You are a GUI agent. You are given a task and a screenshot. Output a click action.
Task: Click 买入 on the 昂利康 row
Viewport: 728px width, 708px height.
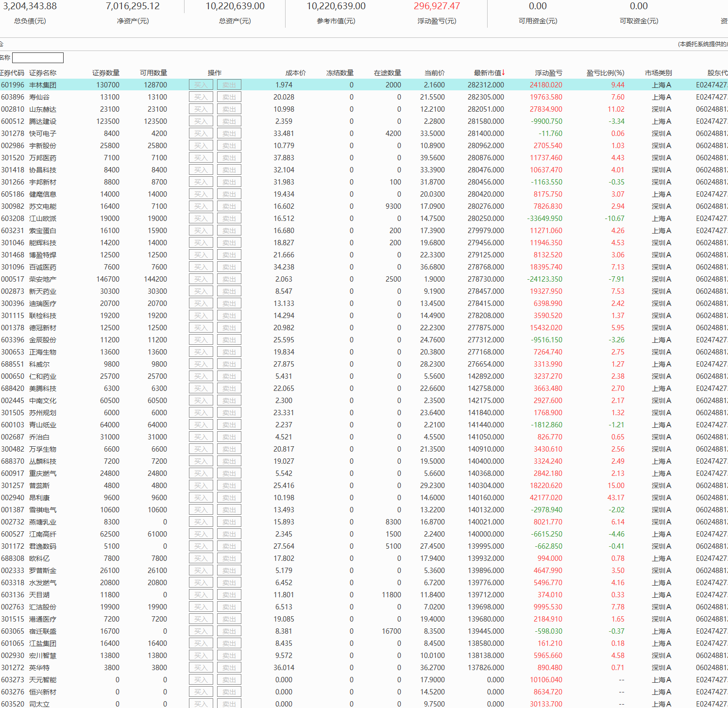click(x=201, y=498)
